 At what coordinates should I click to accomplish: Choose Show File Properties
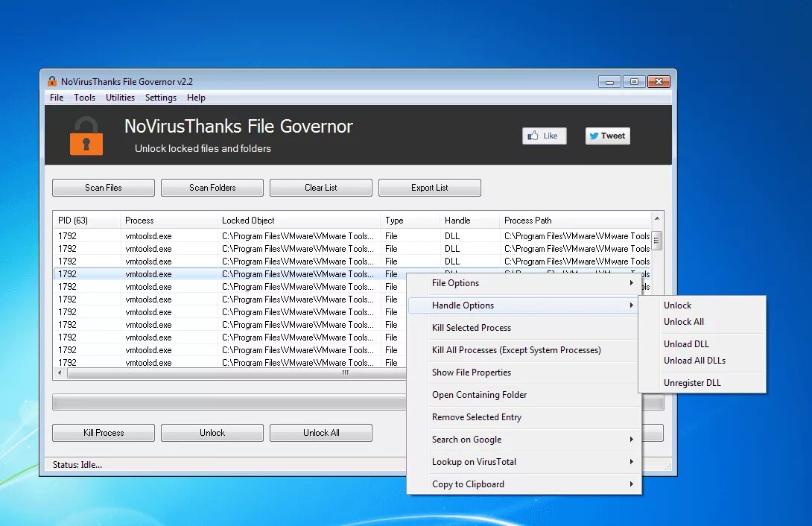[524, 373]
